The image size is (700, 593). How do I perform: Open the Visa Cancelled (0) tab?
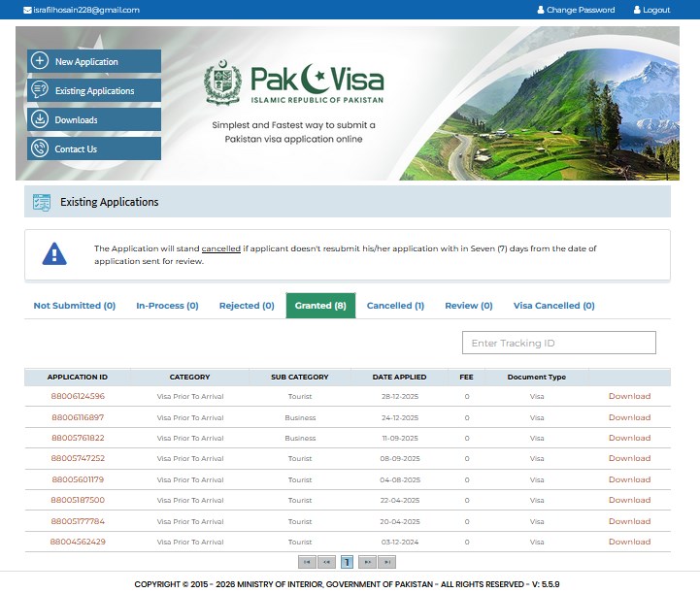553,306
